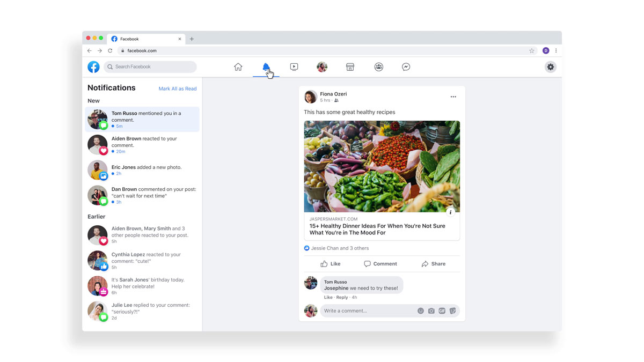
Task: Open the healthy recipes photo thumbnail
Action: (382, 166)
